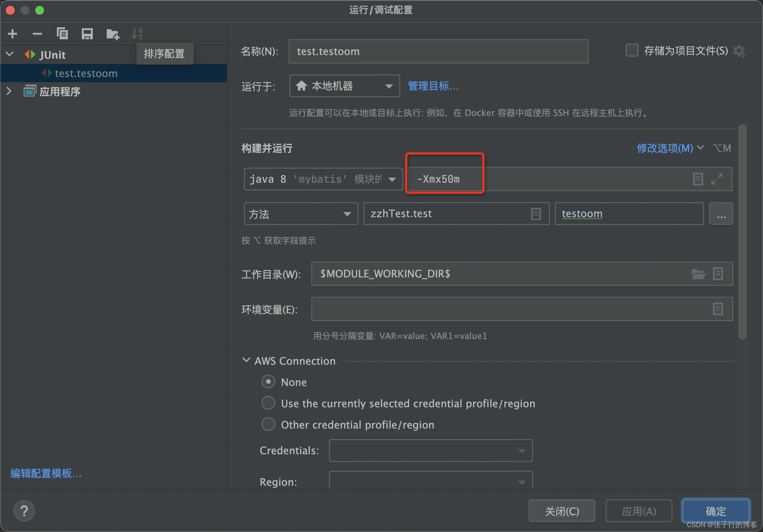Open 修改选项(M) options menu
The width and height of the screenshot is (763, 532).
click(670, 148)
